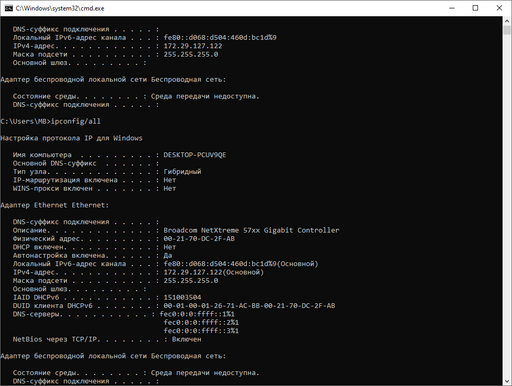Click the computer name DESKTOP-PCUV9QE
Image resolution: width=512 pixels, height=386 pixels.
pyautogui.click(x=195, y=155)
